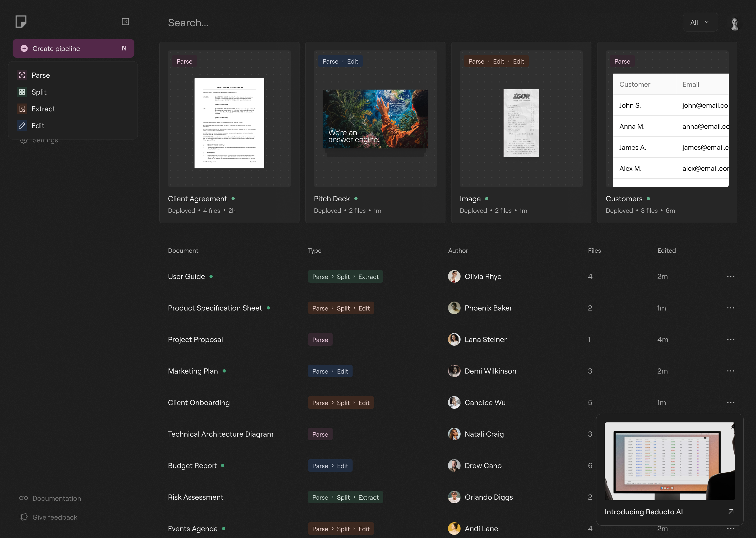Viewport: 756px width, 538px height.
Task: Open the user profile avatar
Action: (x=735, y=23)
